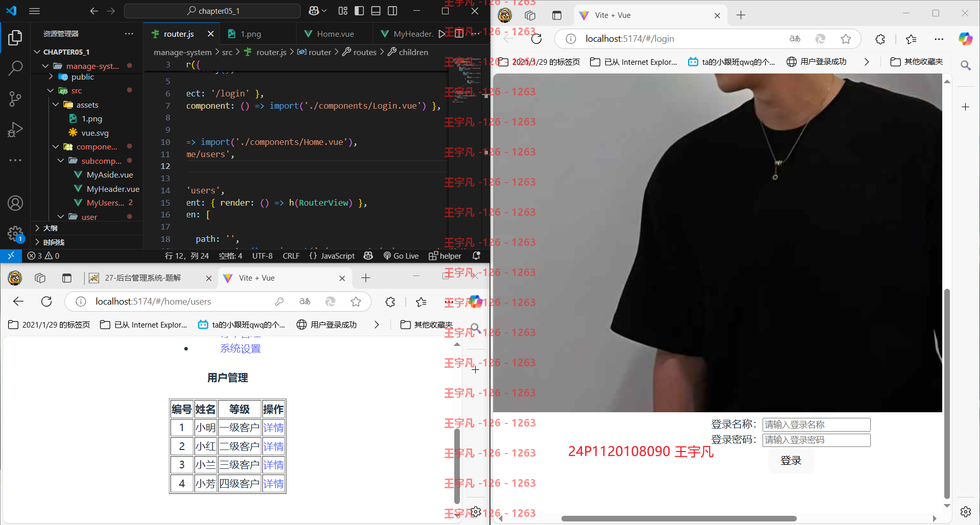Open Search view in VS Code activity bar
The width and height of the screenshot is (980, 525).
[15, 68]
